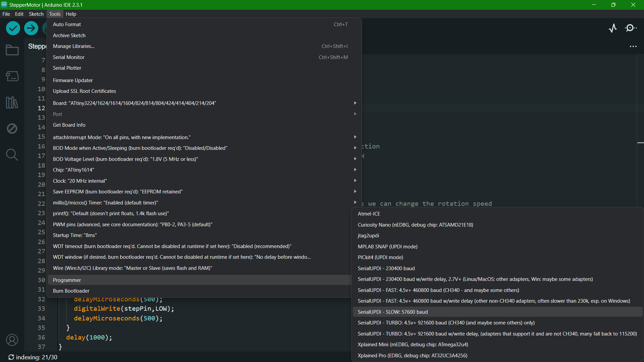Expand BOD Voltage Level submenu
The image size is (644, 362).
pos(204,159)
